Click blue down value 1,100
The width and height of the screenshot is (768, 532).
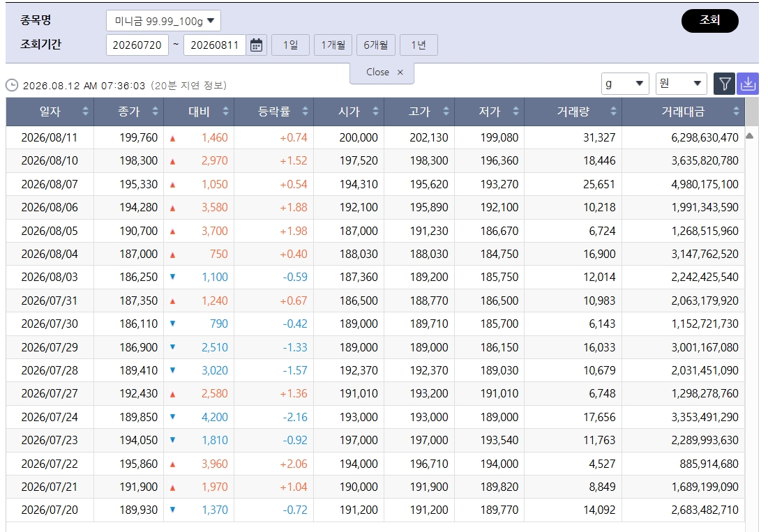click(x=215, y=277)
